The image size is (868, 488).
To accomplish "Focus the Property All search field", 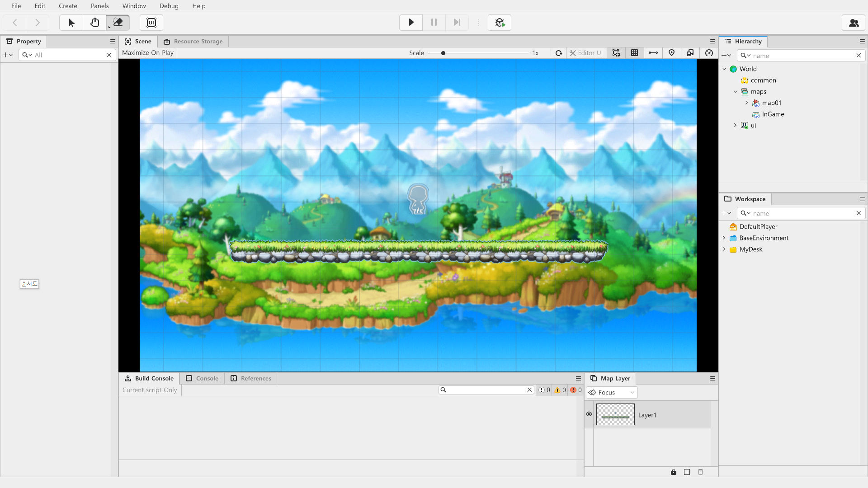I will tap(67, 55).
